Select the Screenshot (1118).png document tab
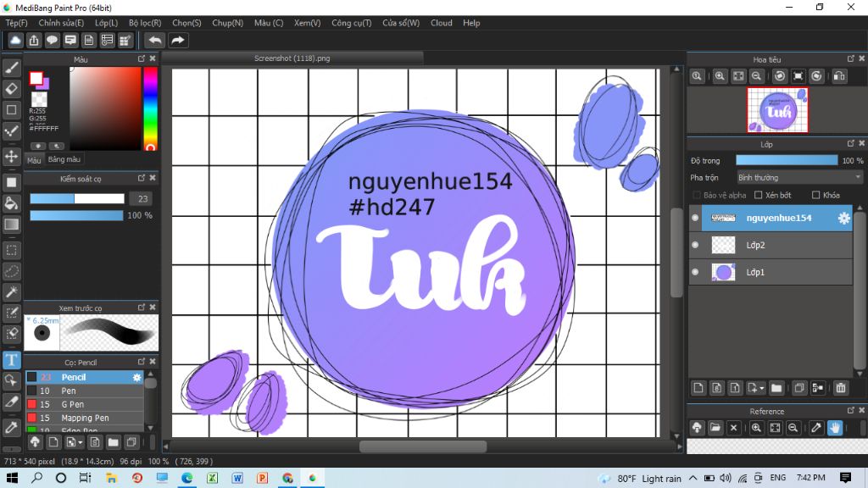The width and height of the screenshot is (868, 488). 292,58
